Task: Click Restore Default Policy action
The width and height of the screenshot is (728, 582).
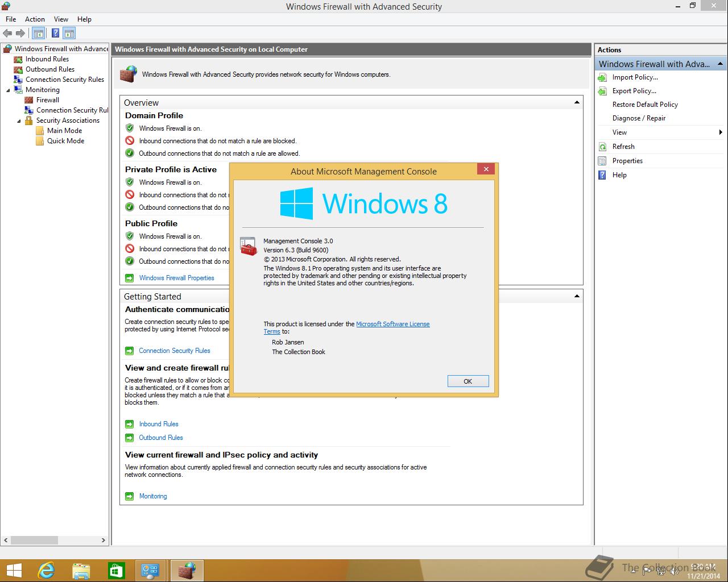Action: [645, 105]
